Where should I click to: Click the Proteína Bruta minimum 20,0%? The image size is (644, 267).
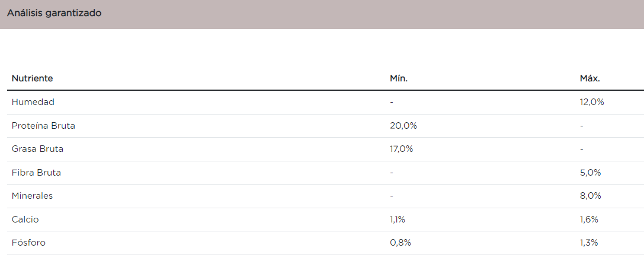pyautogui.click(x=403, y=126)
